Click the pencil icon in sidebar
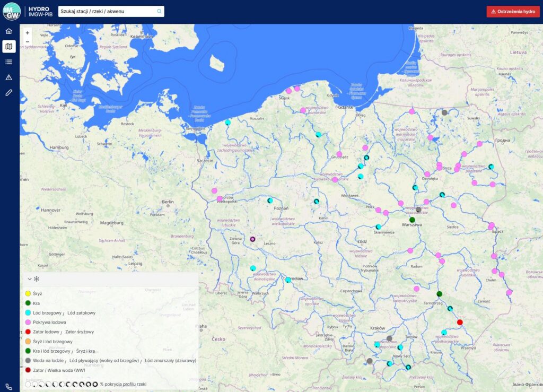Image resolution: width=543 pixels, height=392 pixels. click(8, 93)
